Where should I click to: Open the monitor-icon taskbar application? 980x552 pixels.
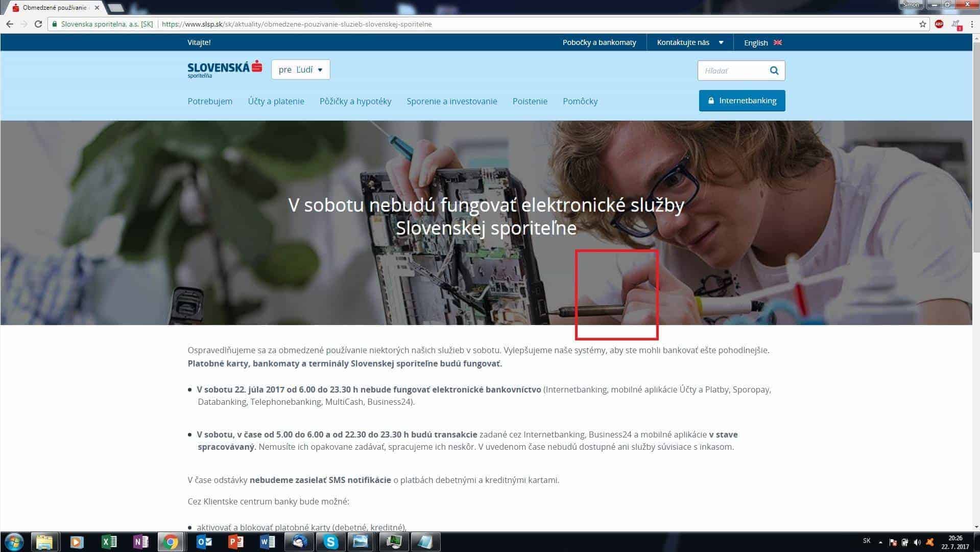click(x=394, y=542)
